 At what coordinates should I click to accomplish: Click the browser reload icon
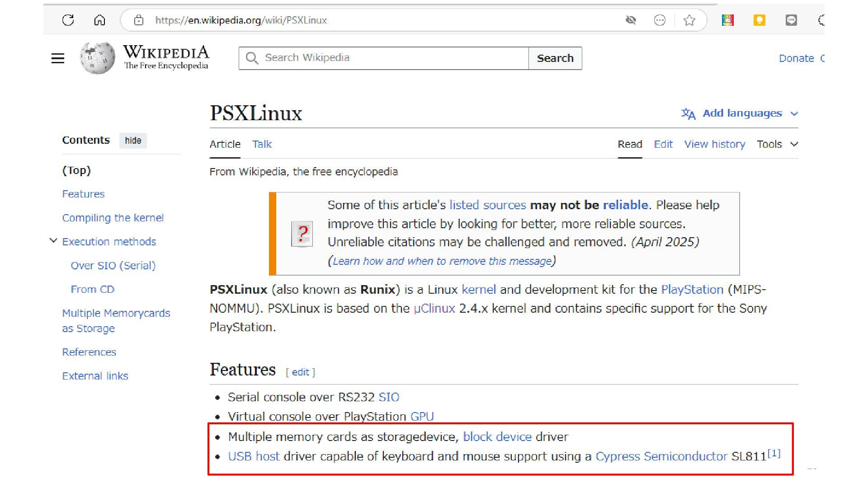coord(68,20)
